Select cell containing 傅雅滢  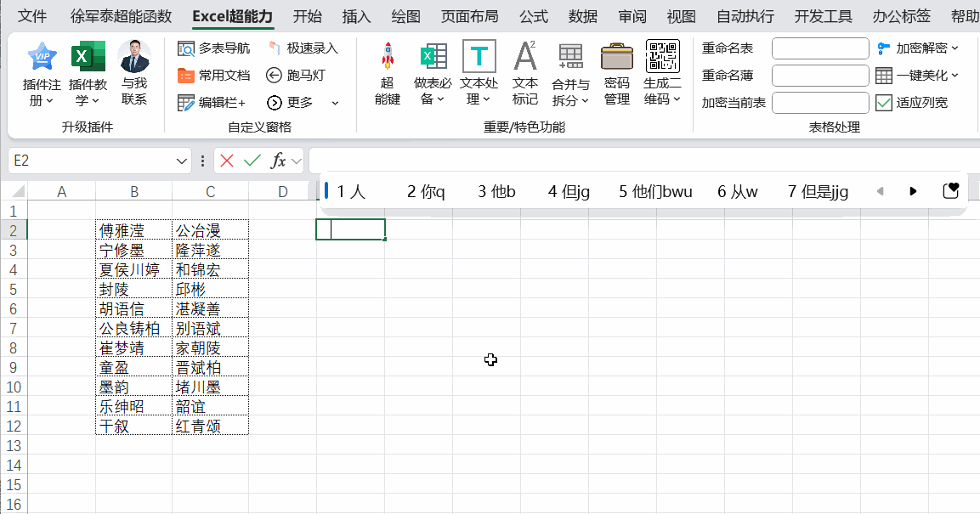pos(133,230)
